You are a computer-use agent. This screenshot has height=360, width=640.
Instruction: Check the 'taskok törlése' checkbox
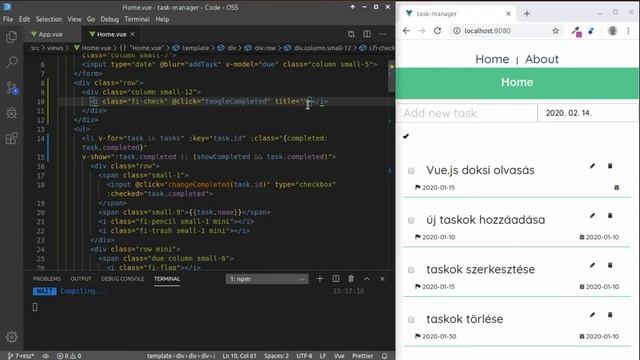click(x=411, y=320)
